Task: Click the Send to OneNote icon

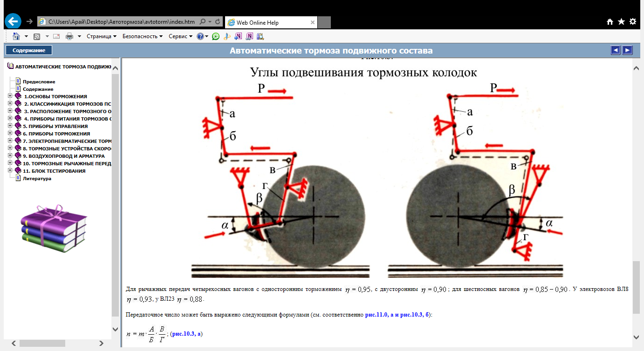Action: (238, 36)
